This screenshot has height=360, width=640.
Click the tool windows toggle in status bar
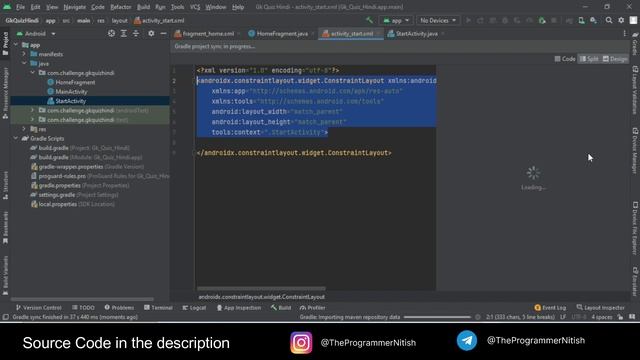(x=5, y=317)
